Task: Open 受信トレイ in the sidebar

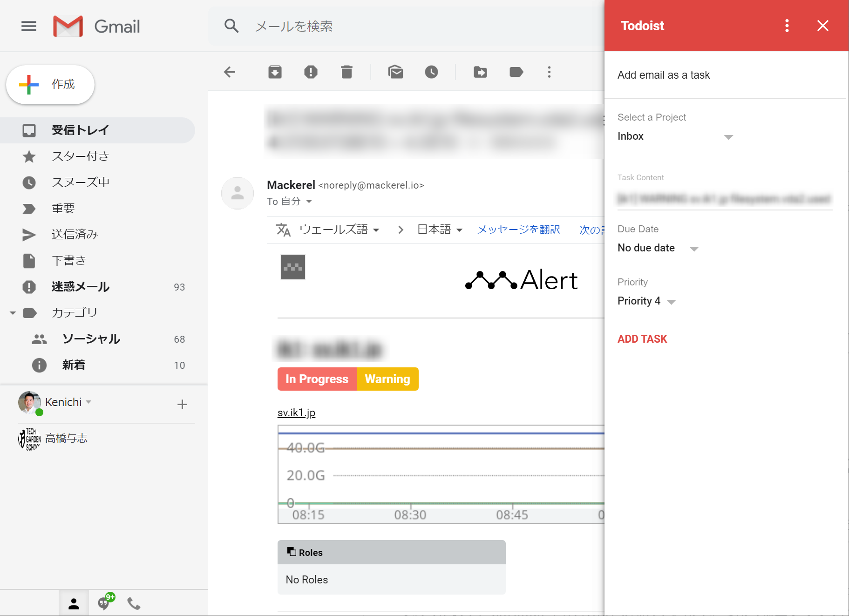Action: pos(97,130)
